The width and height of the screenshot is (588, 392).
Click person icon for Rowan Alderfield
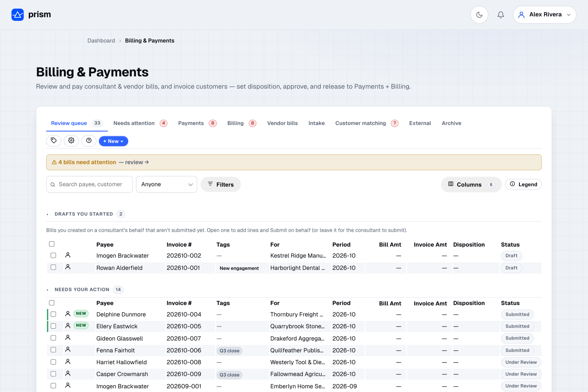pyautogui.click(x=68, y=267)
